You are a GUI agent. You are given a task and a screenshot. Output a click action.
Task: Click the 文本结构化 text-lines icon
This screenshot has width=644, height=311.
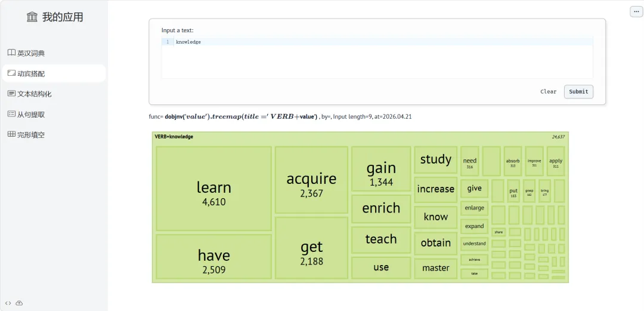pyautogui.click(x=11, y=94)
